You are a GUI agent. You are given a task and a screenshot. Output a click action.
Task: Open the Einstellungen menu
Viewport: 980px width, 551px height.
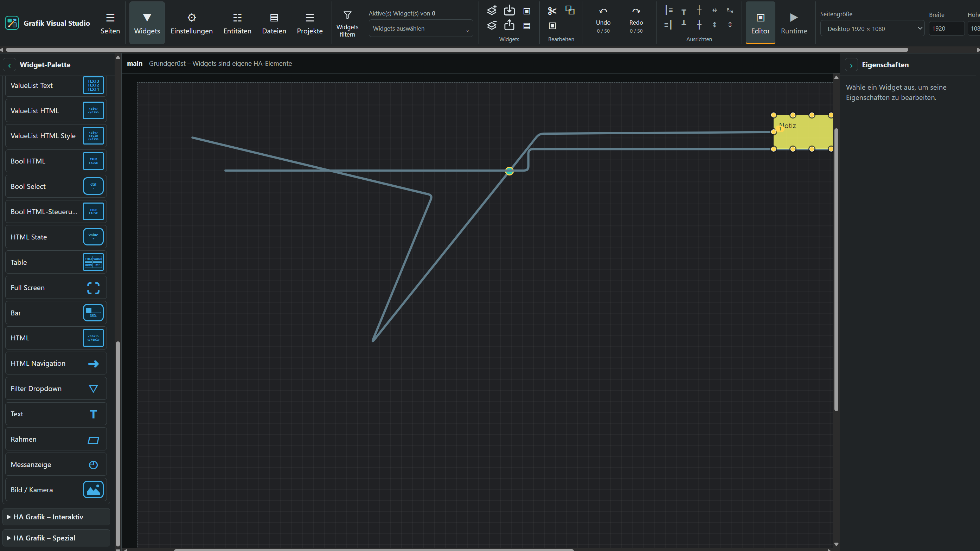click(191, 23)
